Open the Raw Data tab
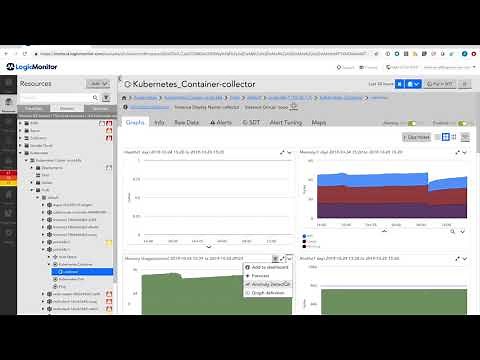The image size is (480, 360). coord(186,122)
